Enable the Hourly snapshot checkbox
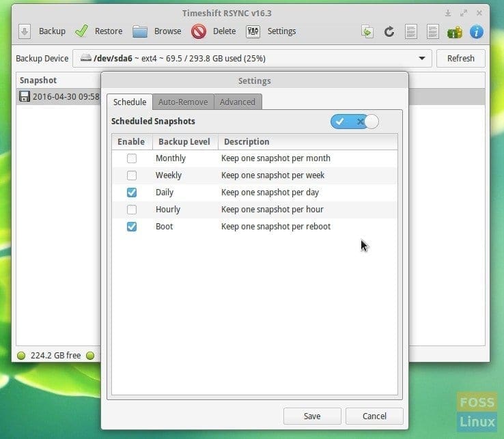Screen dimensions: 504x439 (132, 209)
